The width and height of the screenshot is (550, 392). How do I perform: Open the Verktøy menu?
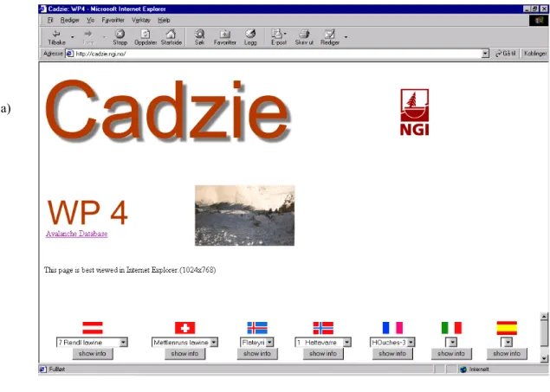[x=141, y=20]
